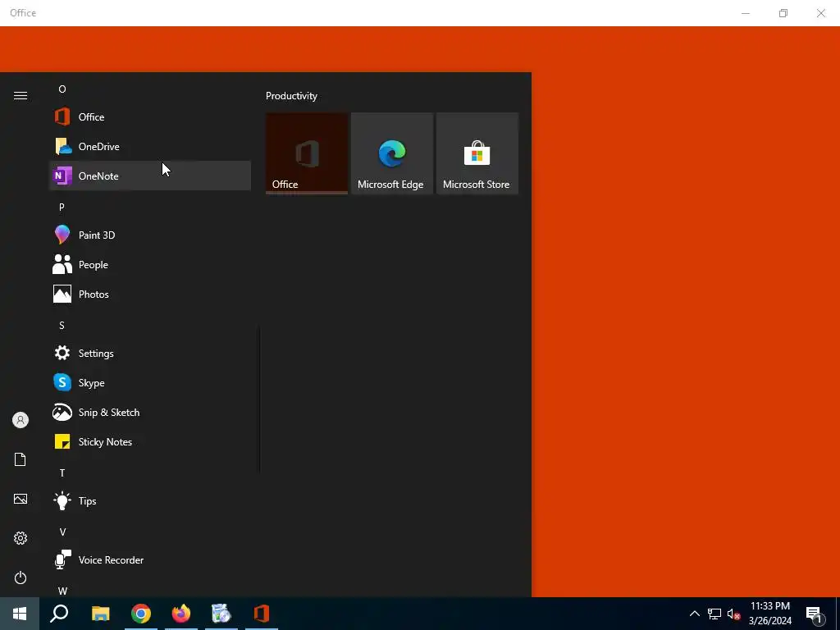Click the Office tile under Productivity
Viewport: 840px width, 630px height.
(x=307, y=153)
